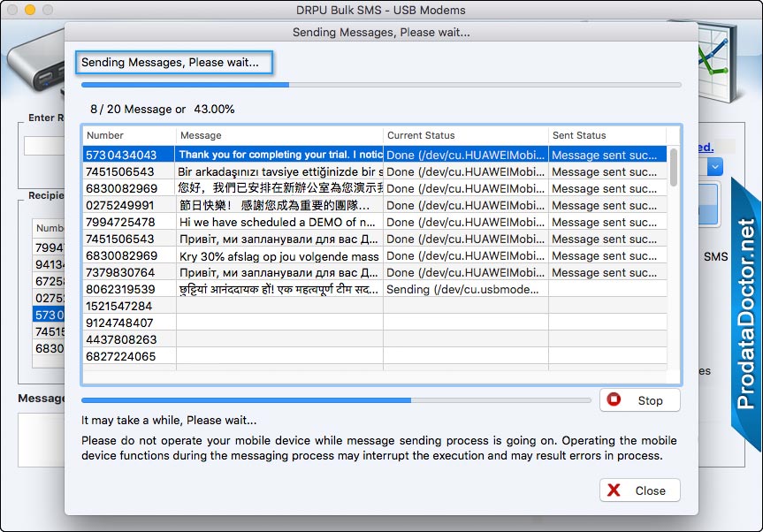Click the 'Kry 30% afslag' message cell

coord(278,255)
